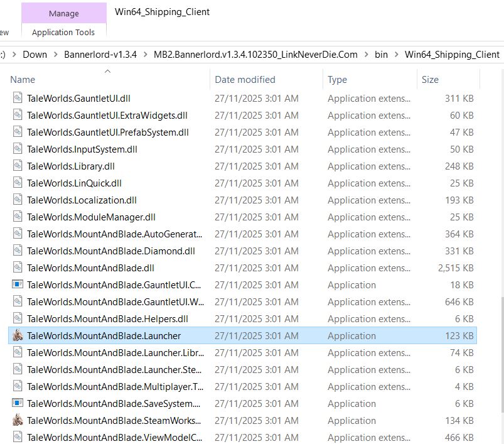Click Application type of SteamWorks row
This screenshot has height=444, width=504.
[x=351, y=421]
